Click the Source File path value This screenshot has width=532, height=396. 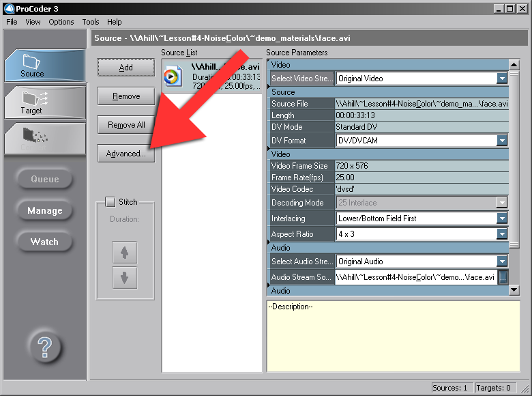coord(422,104)
